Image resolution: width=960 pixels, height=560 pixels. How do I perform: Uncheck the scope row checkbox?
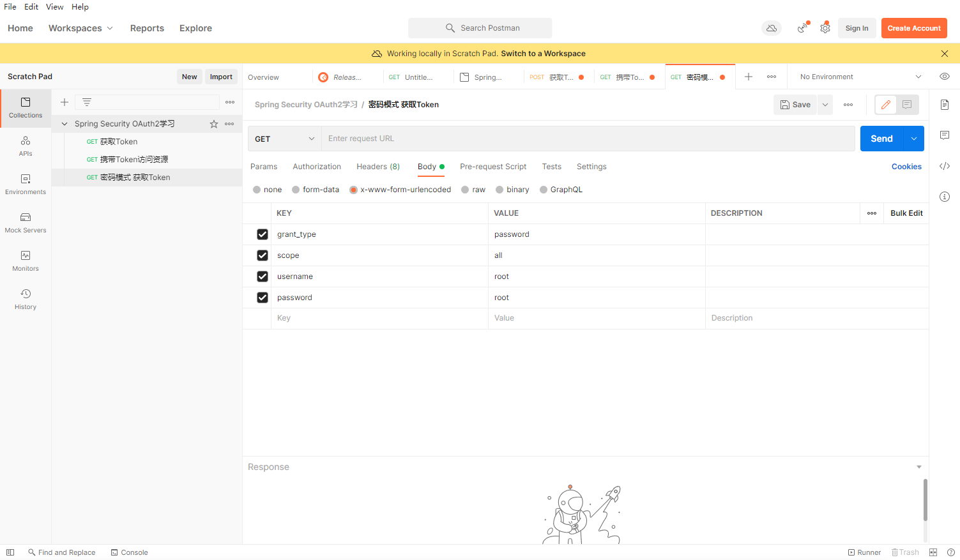(x=263, y=255)
